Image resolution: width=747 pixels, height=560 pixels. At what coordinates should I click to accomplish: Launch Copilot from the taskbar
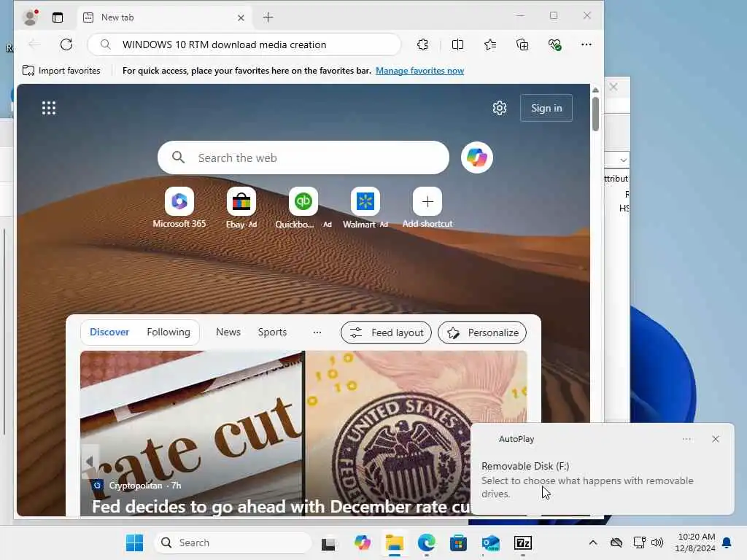tap(362, 542)
